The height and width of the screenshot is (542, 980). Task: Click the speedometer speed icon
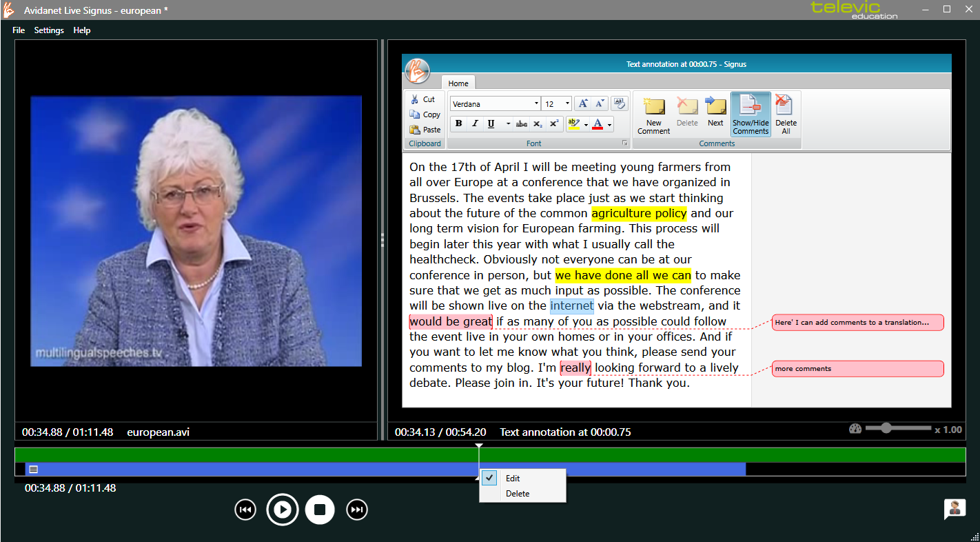[x=855, y=429]
